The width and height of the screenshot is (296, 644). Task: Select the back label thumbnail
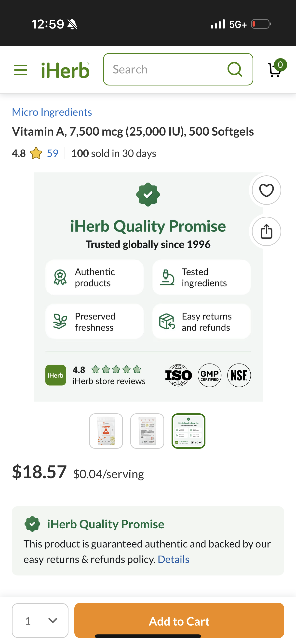(147, 431)
